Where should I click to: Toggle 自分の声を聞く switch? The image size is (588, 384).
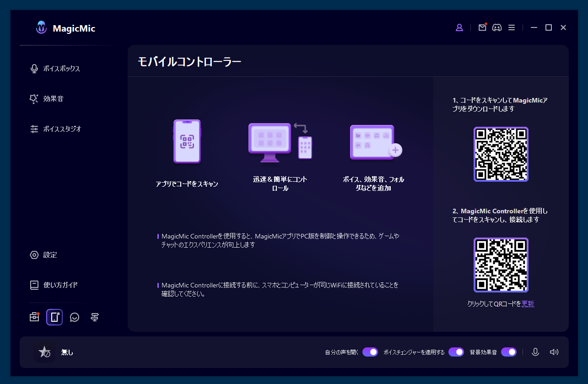pyautogui.click(x=370, y=352)
